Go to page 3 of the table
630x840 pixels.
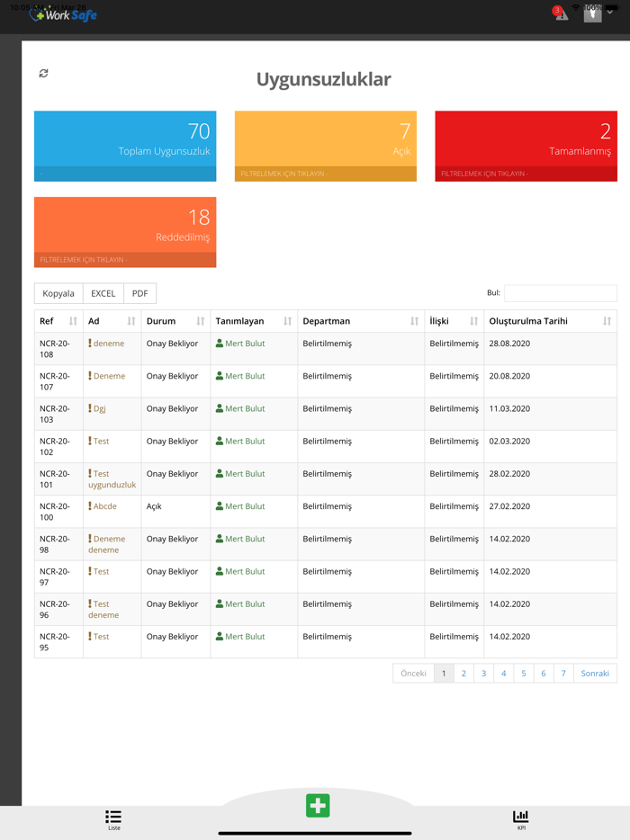click(x=483, y=674)
